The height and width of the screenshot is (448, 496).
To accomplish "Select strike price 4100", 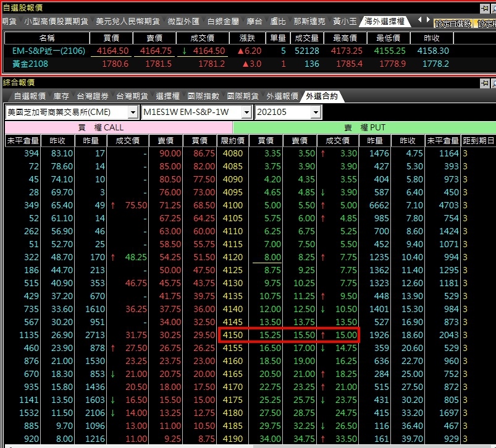I will pyautogui.click(x=232, y=205).
